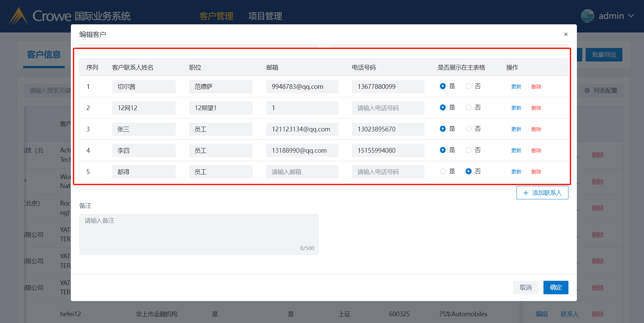Select 否 for contact 张三
The height and width of the screenshot is (323, 644).
(x=469, y=129)
